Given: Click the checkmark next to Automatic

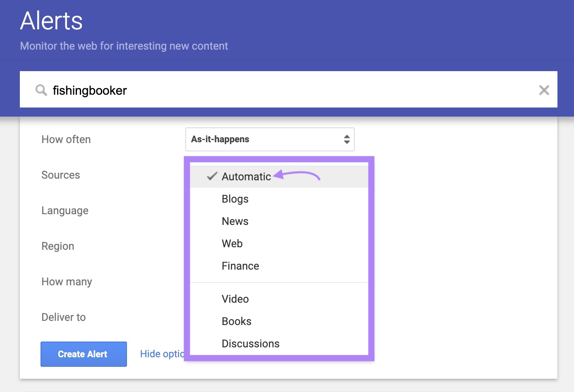Looking at the screenshot, I should pos(212,176).
